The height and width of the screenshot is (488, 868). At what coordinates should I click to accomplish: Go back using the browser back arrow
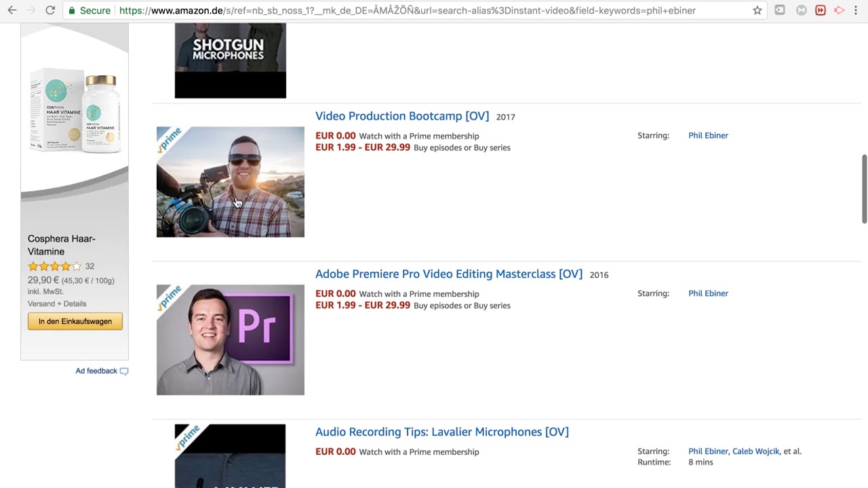[12, 10]
